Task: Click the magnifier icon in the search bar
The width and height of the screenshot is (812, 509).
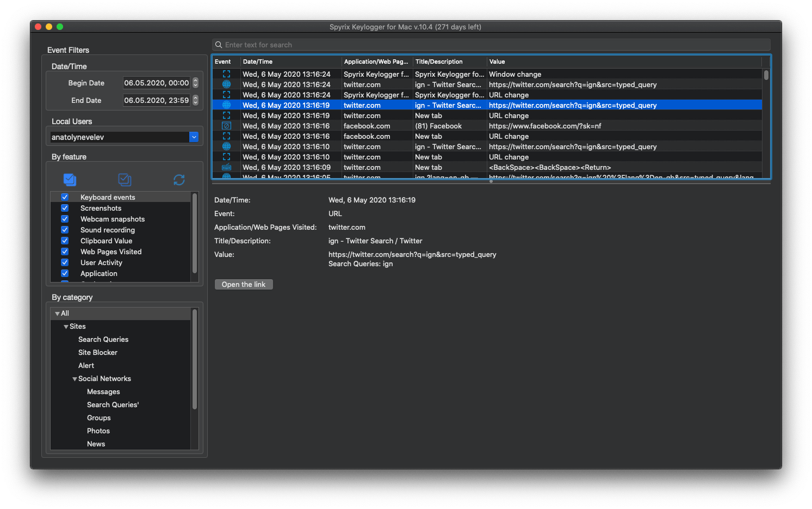Action: click(218, 45)
